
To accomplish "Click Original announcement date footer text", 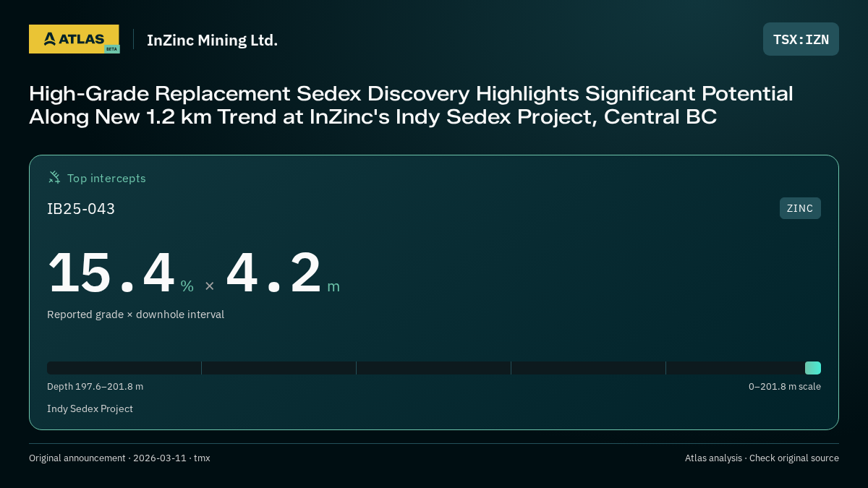I will [x=119, y=458].
